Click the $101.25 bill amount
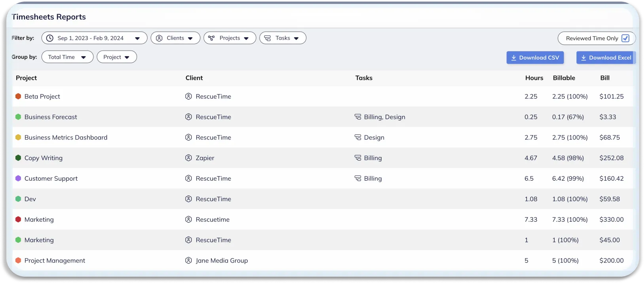Screen dimensions: 644x283 tap(612, 96)
